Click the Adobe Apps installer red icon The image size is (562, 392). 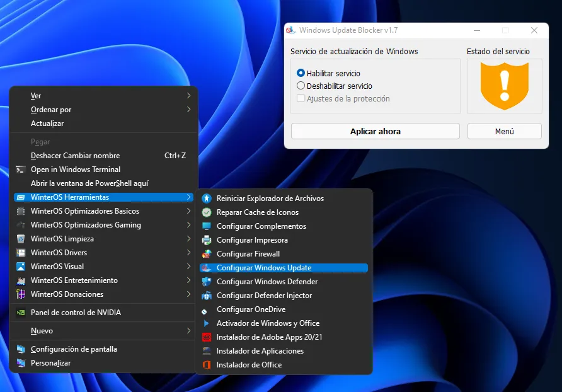click(206, 337)
